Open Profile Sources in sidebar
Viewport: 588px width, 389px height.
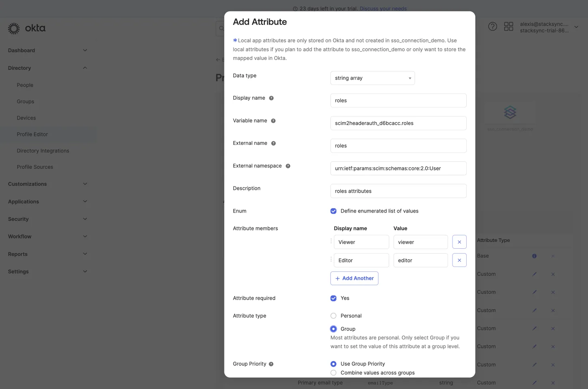[x=35, y=167]
